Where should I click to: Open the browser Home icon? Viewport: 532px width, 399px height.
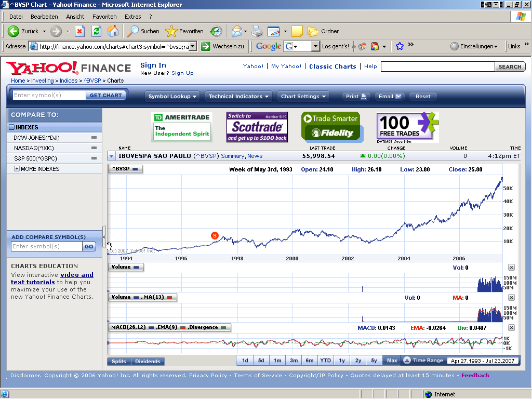coord(113,31)
